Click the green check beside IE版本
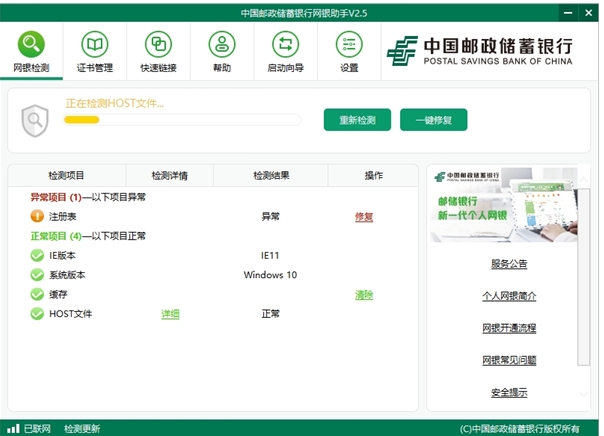Viewport: 604px width, 436px height. click(37, 255)
